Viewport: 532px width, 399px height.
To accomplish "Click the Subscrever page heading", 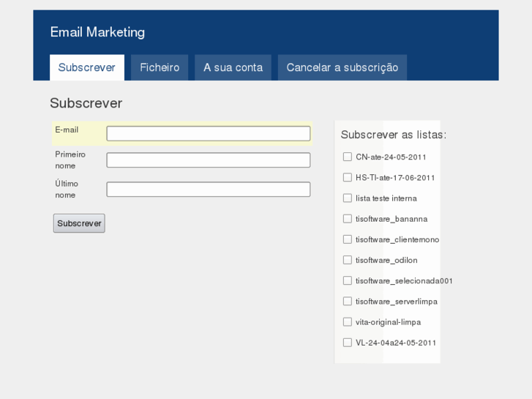I will click(86, 103).
